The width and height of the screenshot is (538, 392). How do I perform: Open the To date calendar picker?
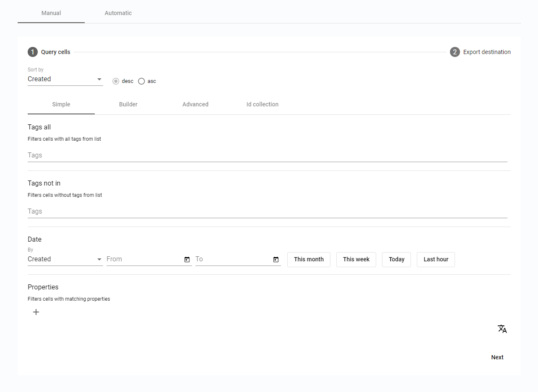pyautogui.click(x=275, y=259)
